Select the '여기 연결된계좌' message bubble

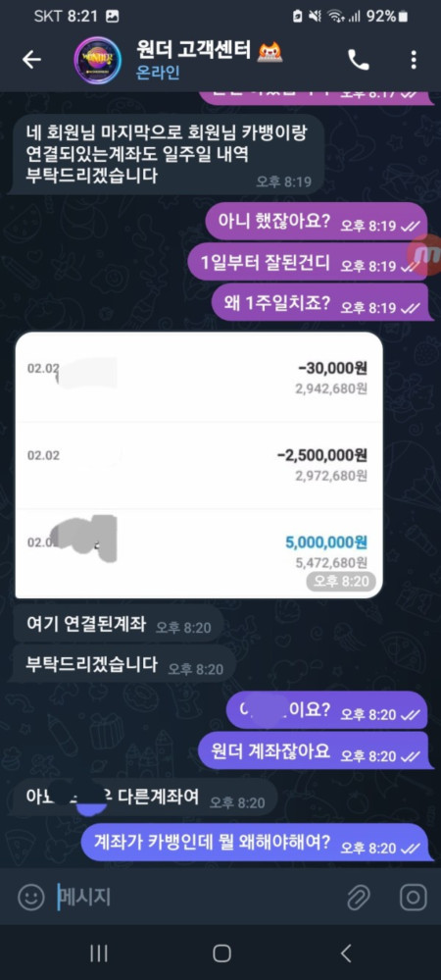(x=118, y=623)
